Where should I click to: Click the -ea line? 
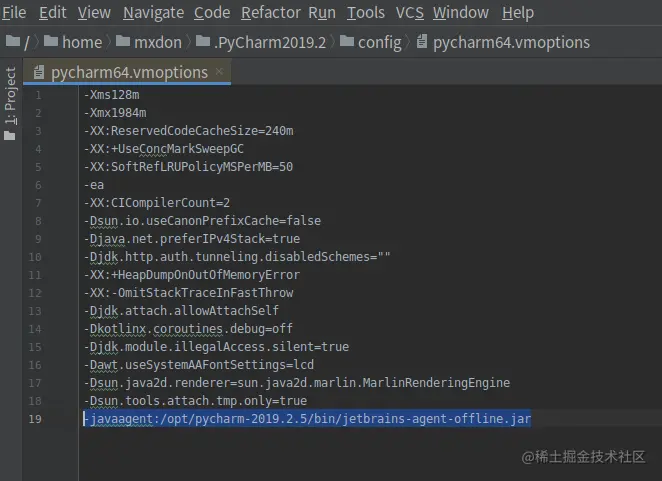93,185
